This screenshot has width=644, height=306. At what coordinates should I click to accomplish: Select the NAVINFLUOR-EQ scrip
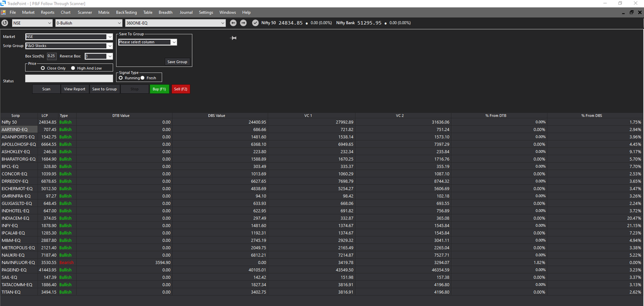[18, 263]
